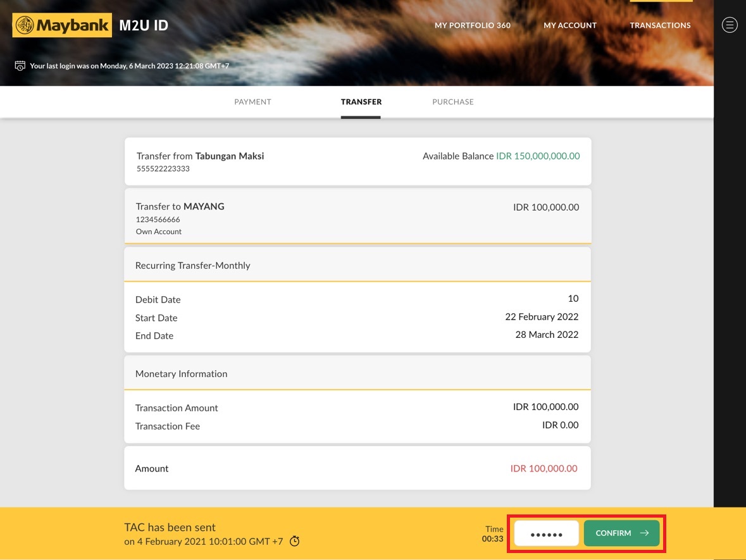Open TRANSACTIONS menu
The width and height of the screenshot is (746, 560).
[660, 25]
